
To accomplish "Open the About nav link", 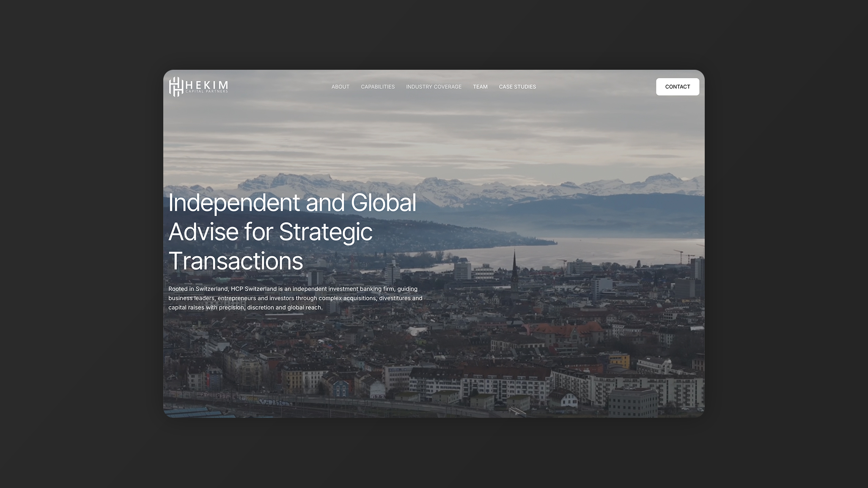I will (x=340, y=87).
